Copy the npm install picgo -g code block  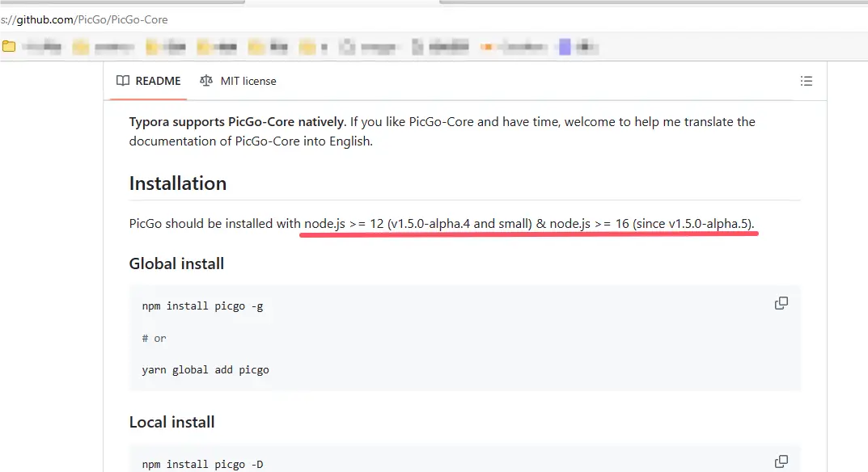tap(781, 303)
